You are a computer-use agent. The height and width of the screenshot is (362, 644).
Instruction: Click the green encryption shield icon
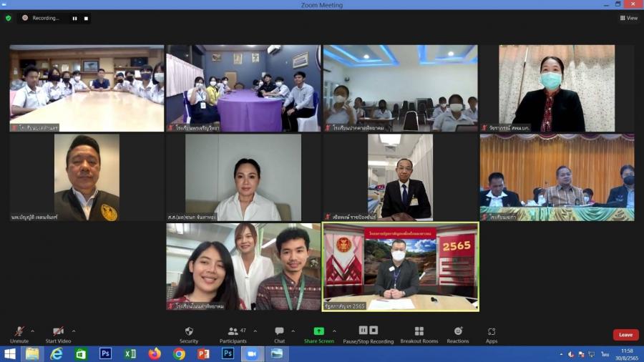point(9,18)
